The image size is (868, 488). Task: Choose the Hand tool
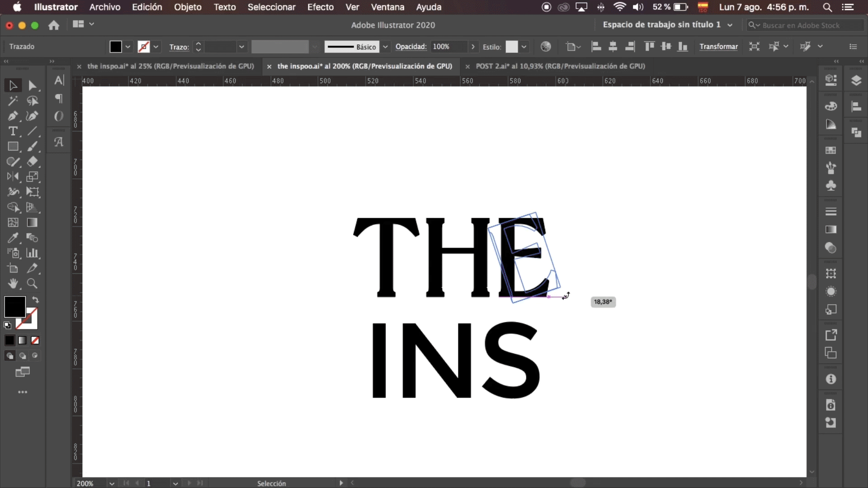13,284
